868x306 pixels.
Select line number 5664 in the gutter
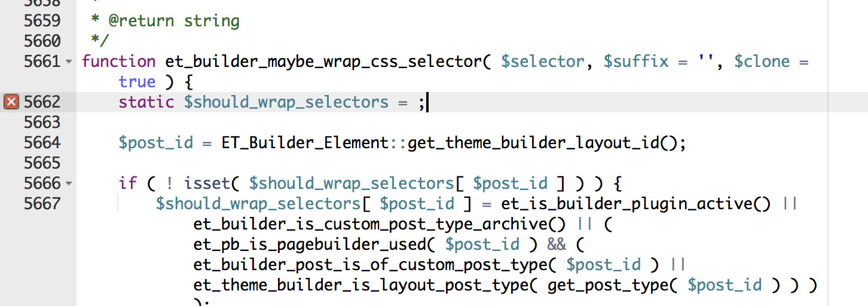(42, 143)
